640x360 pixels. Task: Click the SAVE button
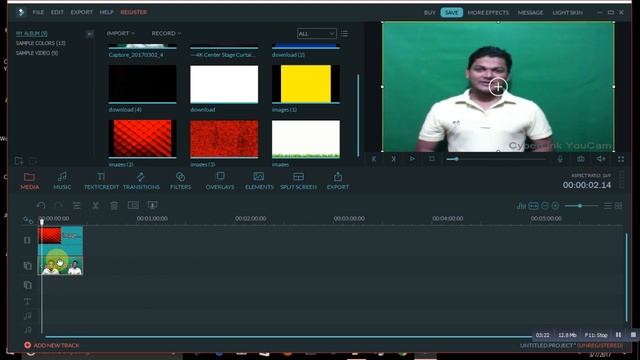coord(451,13)
